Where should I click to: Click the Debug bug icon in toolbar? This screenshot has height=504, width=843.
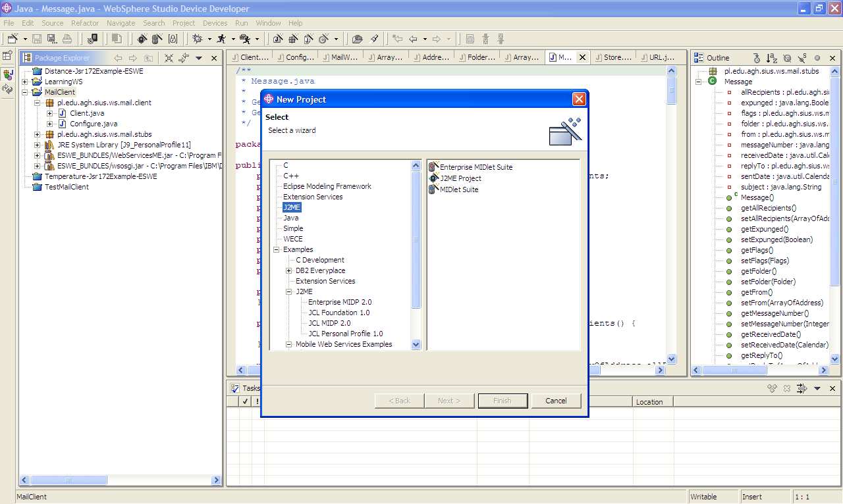197,39
